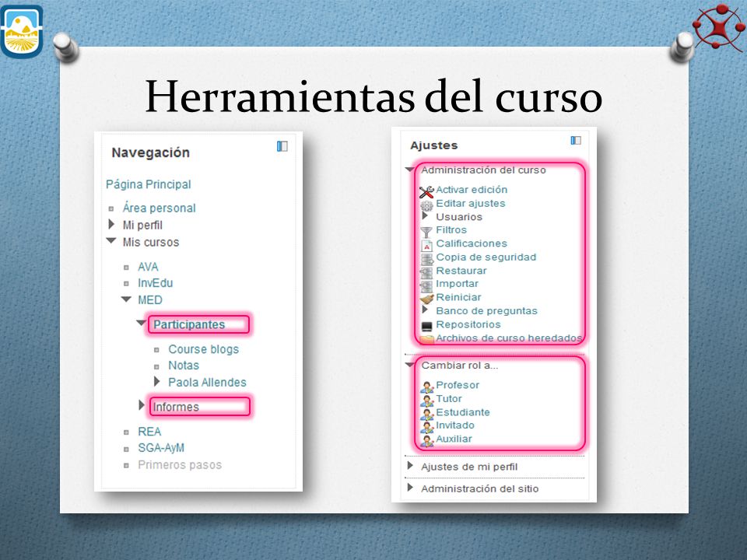Click the Tutor role icon
Image resolution: width=747 pixels, height=560 pixels.
click(427, 401)
